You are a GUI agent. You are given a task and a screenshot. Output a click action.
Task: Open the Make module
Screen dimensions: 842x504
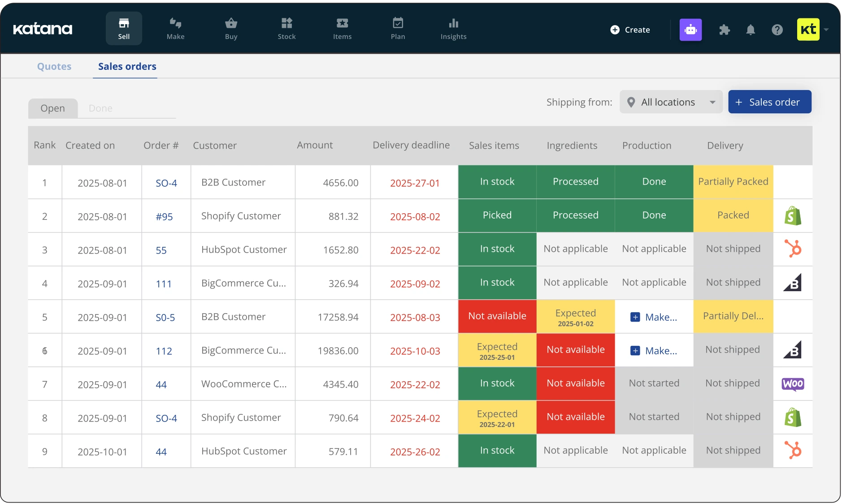point(175,28)
